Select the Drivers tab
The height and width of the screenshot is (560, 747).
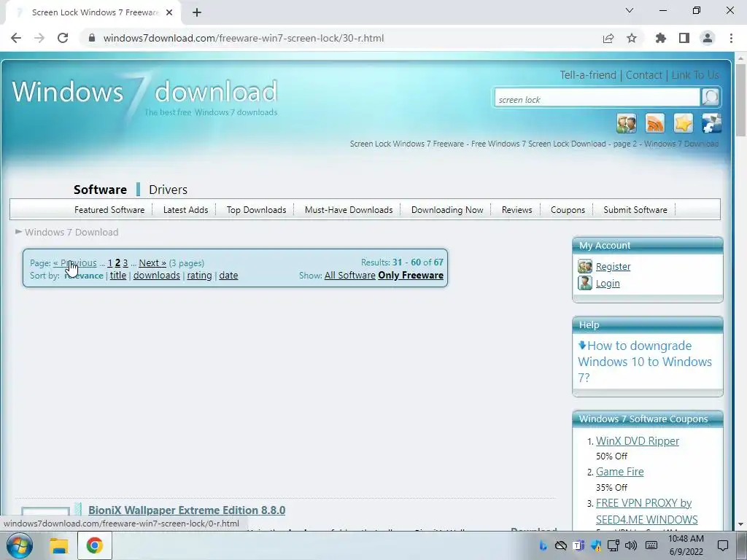coord(169,190)
